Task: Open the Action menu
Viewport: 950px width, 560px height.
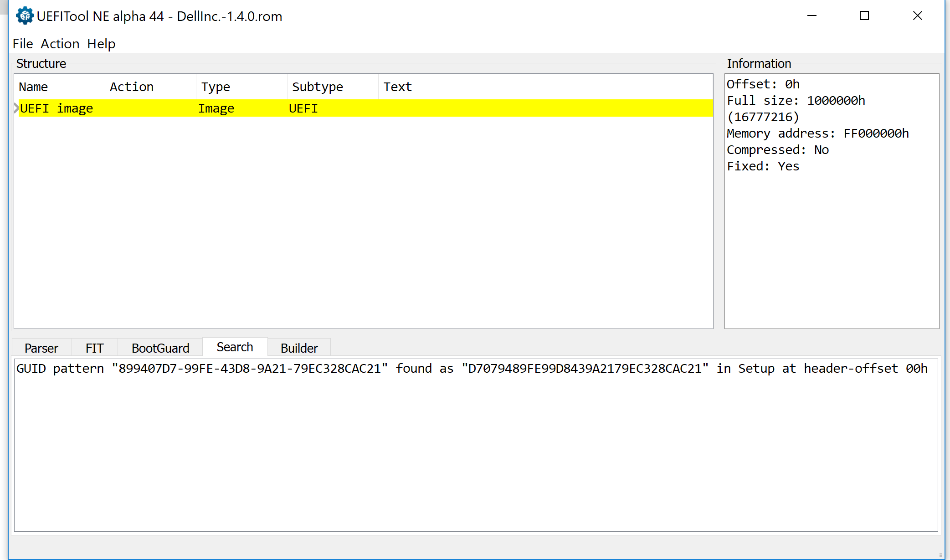Action: tap(60, 44)
